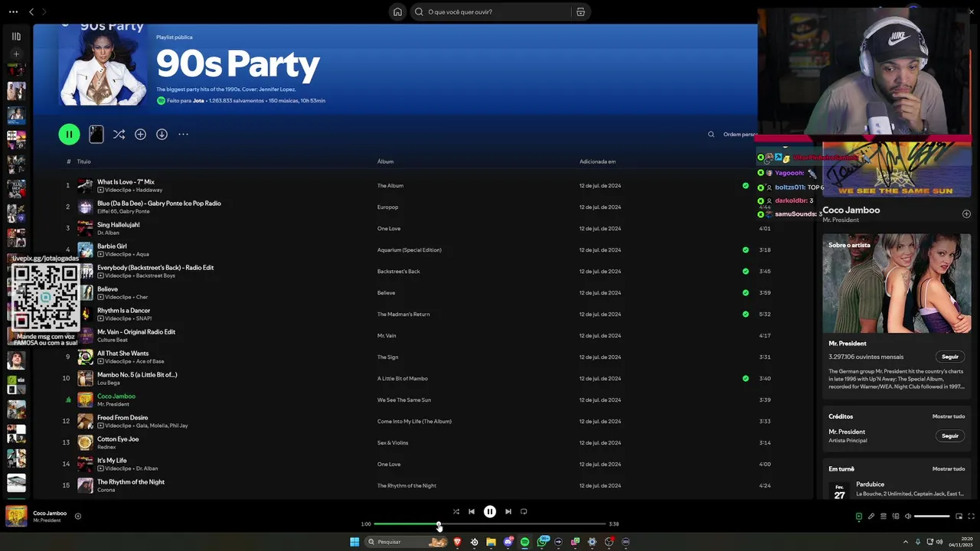Open lyrics microphone icon in player bar
Screen dimensions: 980x551
click(x=871, y=516)
